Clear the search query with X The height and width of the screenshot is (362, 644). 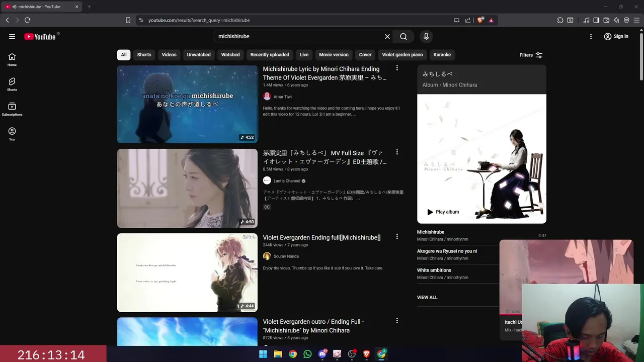pos(387,36)
